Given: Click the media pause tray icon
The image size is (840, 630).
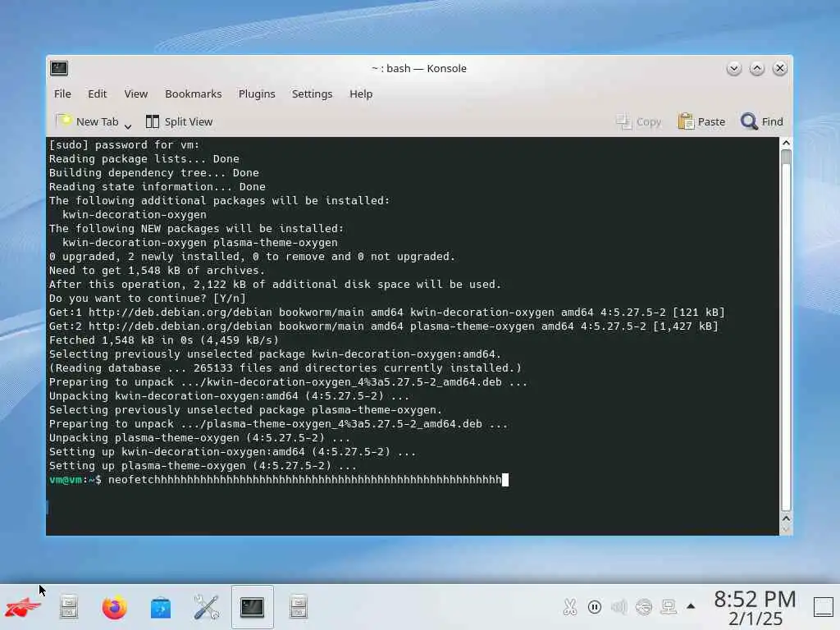Looking at the screenshot, I should [x=594, y=607].
